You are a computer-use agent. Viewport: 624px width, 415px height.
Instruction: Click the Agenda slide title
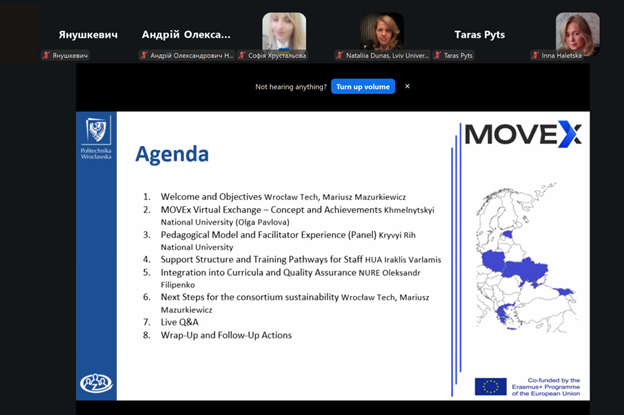point(172,155)
